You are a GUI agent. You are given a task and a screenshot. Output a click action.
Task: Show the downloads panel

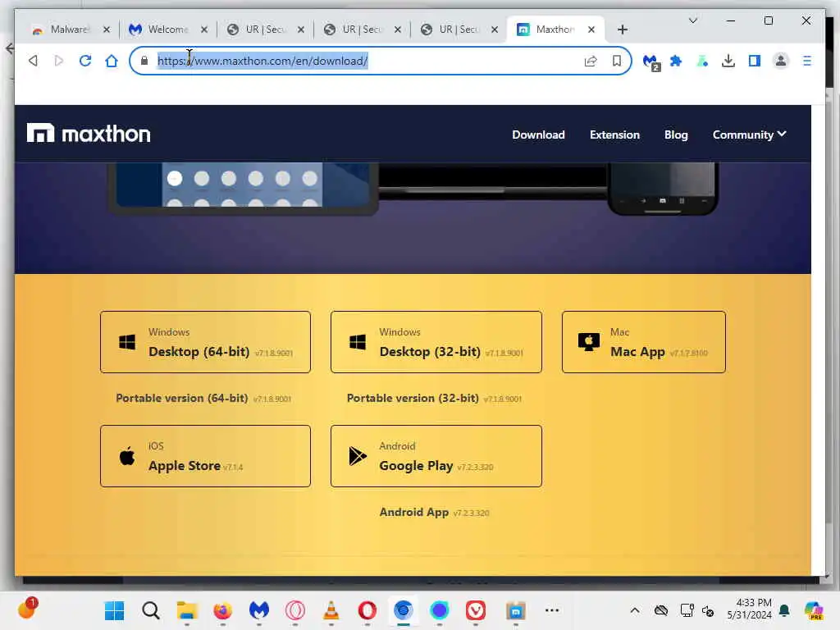728,61
